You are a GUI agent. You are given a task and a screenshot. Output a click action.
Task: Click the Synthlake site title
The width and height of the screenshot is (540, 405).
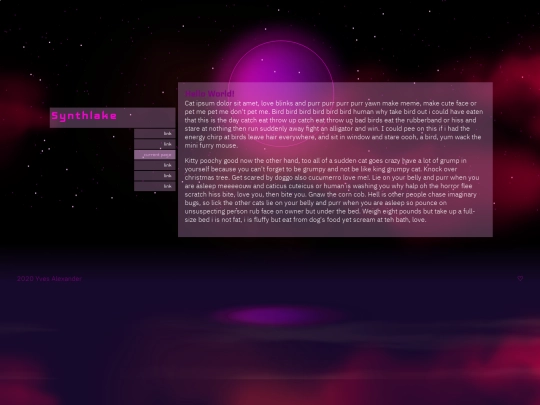pos(84,116)
